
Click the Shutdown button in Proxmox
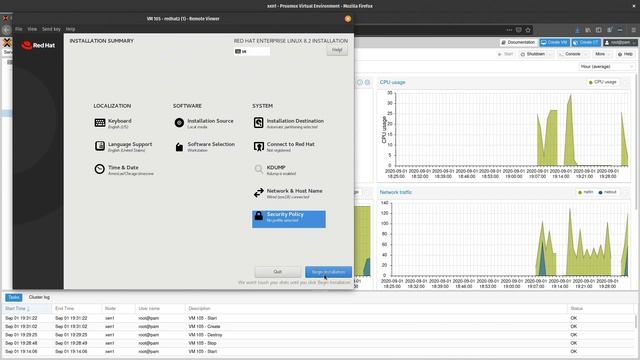pos(532,54)
